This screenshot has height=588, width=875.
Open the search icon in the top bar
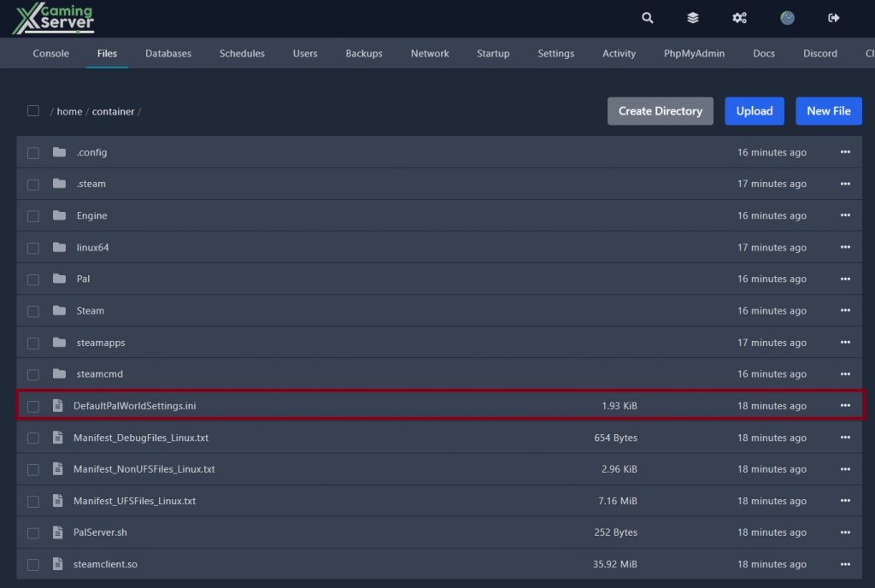(x=647, y=17)
